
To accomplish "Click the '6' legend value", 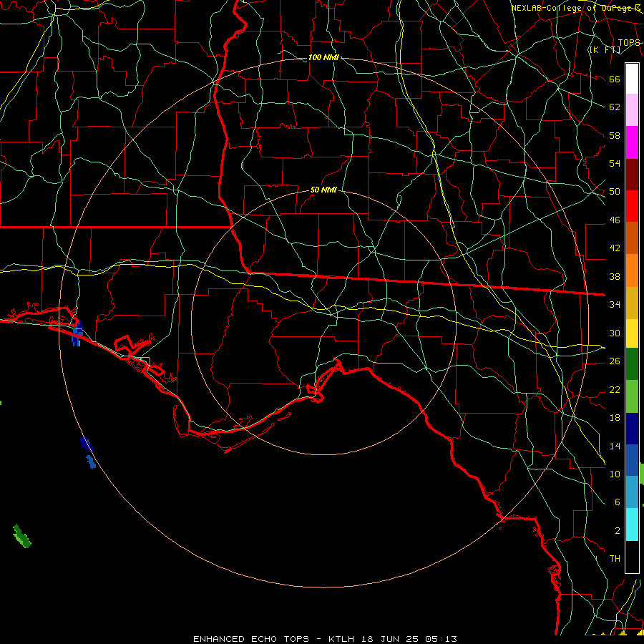I will point(617,502).
